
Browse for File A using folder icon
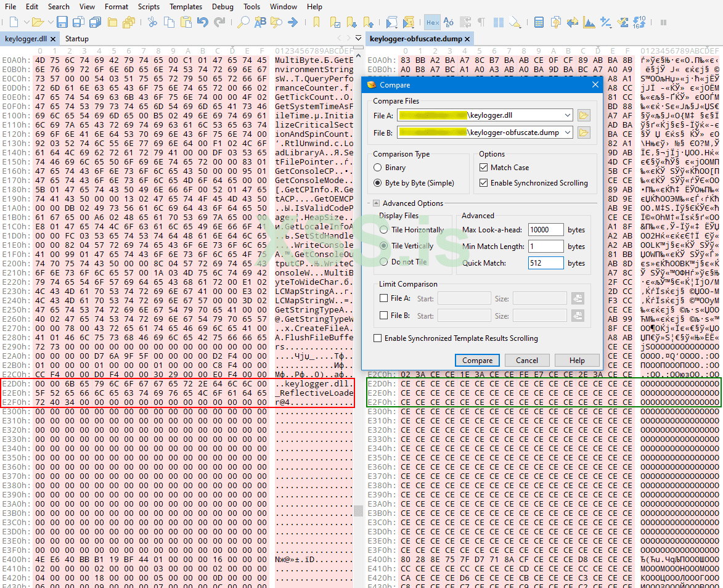coord(583,115)
